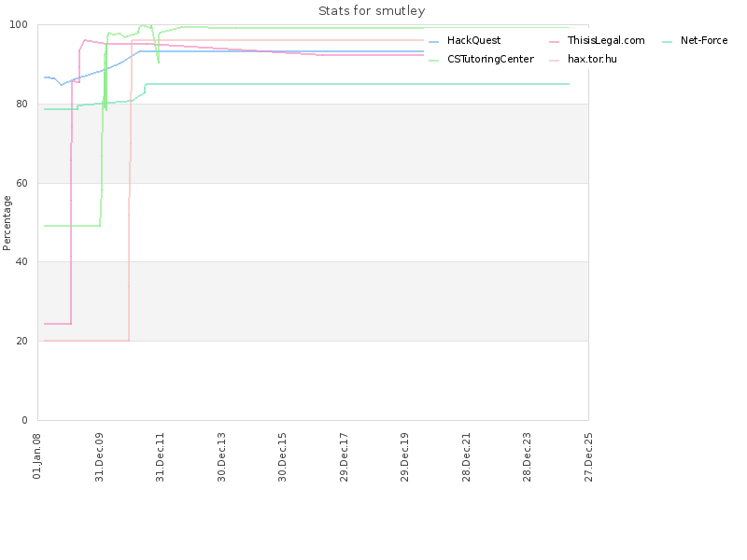Click the HackQuest legend label
747x560 pixels.
(x=473, y=41)
